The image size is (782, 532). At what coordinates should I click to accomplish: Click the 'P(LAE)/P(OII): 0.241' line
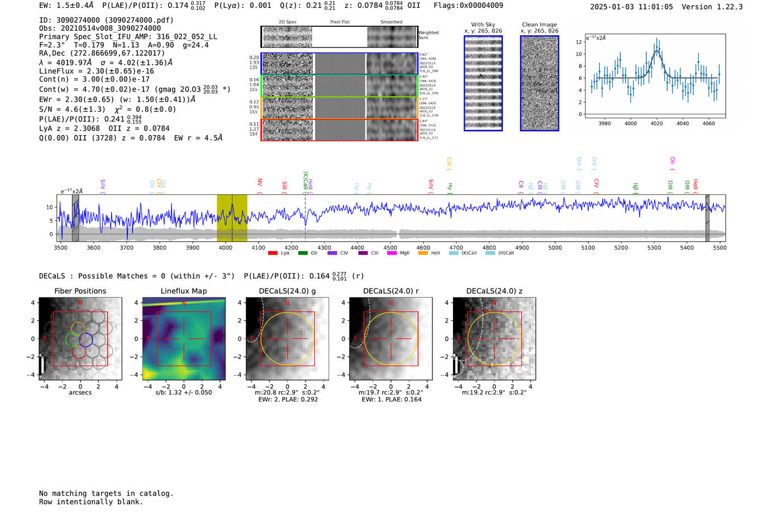(90, 119)
